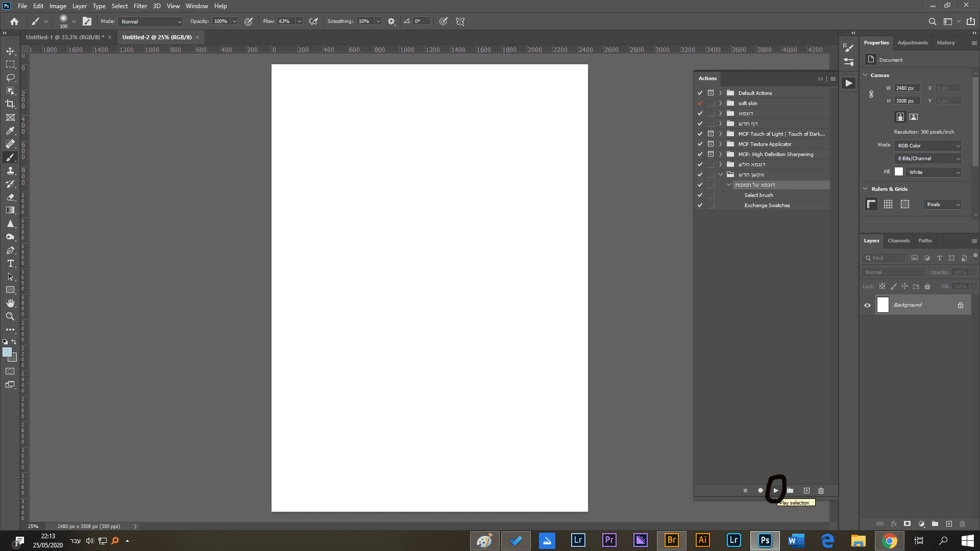This screenshot has height=551, width=980.
Task: Toggle checkmark for Exchange Swatches step
Action: click(x=700, y=205)
